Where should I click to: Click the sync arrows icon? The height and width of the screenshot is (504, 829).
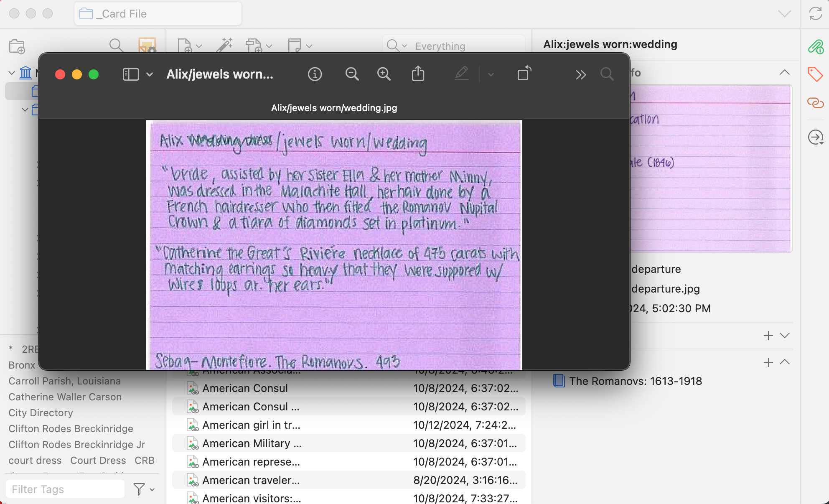[x=815, y=13]
